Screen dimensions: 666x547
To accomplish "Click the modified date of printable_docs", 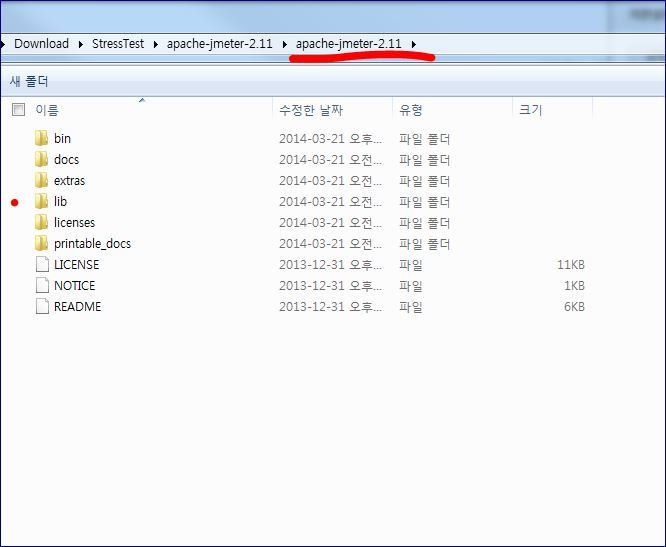I will (330, 244).
